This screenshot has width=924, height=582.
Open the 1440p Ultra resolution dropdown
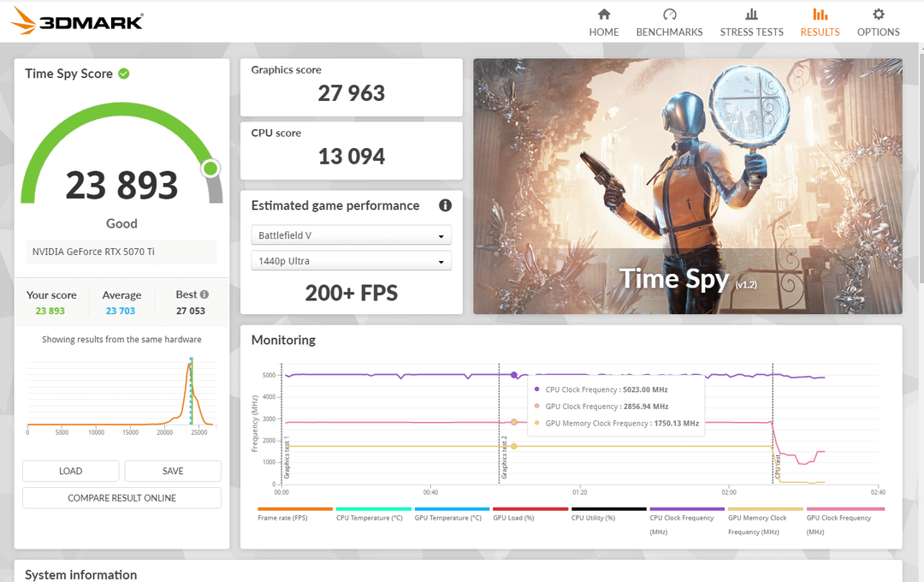pyautogui.click(x=351, y=261)
